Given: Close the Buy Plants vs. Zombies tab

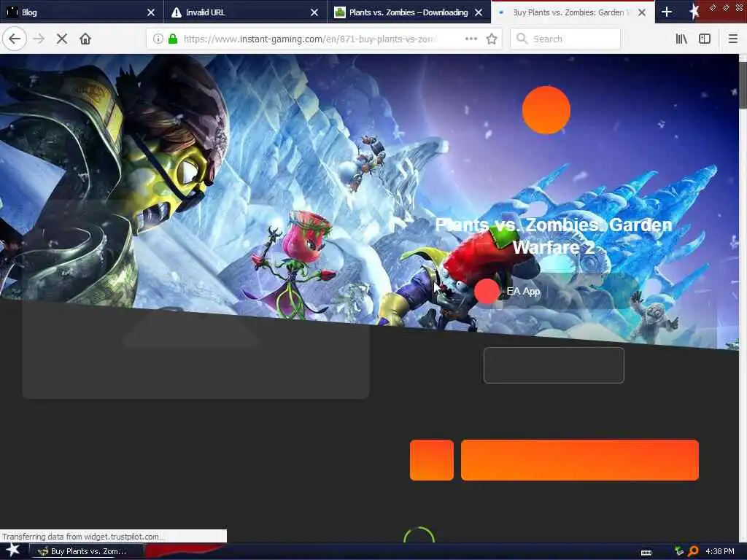Looking at the screenshot, I should (x=642, y=12).
